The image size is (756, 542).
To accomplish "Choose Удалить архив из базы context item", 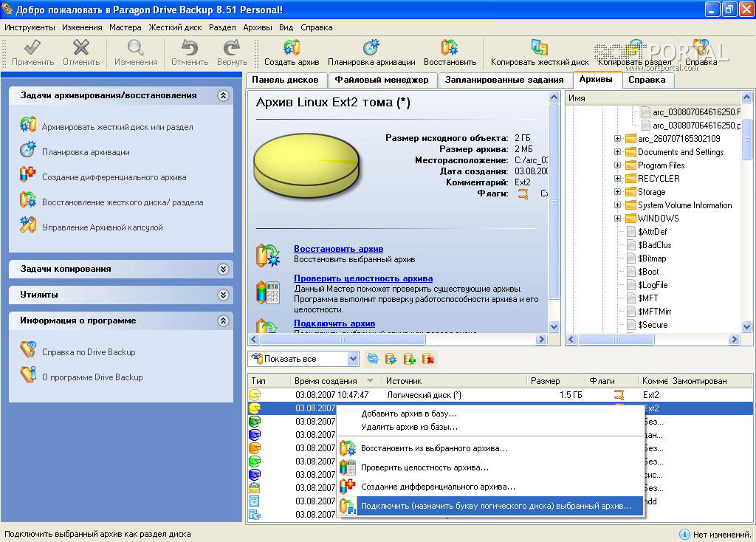I will [x=490, y=427].
